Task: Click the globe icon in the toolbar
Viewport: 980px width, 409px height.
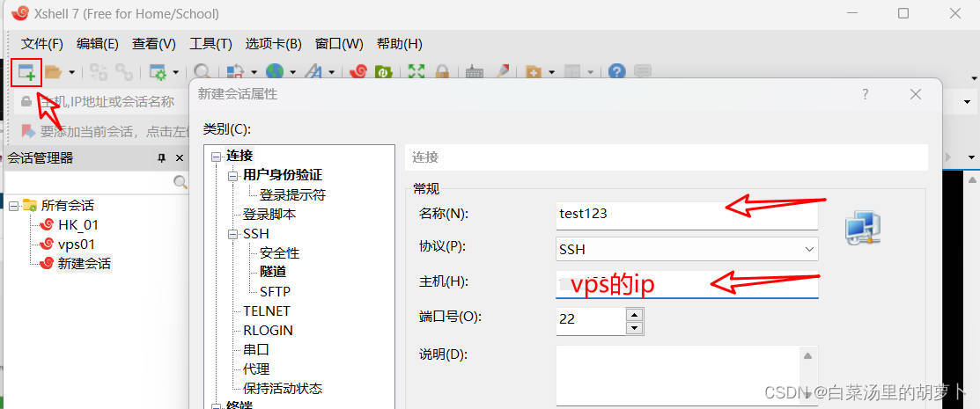Action: pyautogui.click(x=275, y=72)
